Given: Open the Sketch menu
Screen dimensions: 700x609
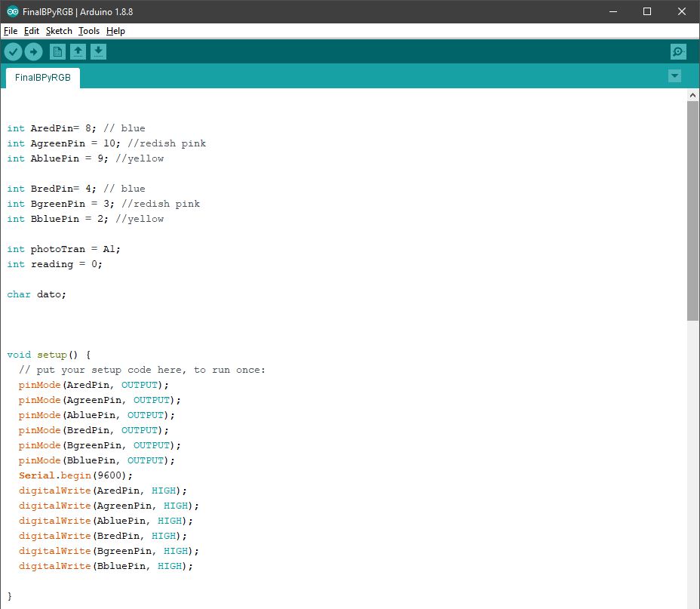Looking at the screenshot, I should pyautogui.click(x=59, y=31).
